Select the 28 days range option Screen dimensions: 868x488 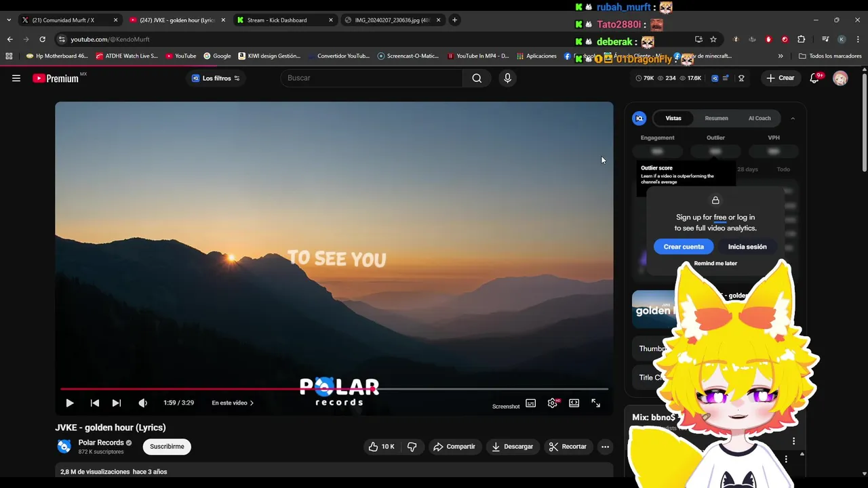747,169
